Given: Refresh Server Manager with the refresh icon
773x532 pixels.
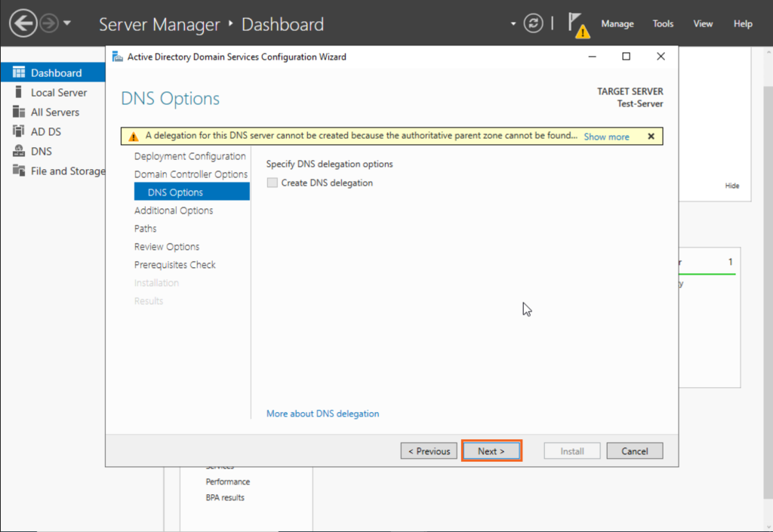Looking at the screenshot, I should pyautogui.click(x=533, y=23).
